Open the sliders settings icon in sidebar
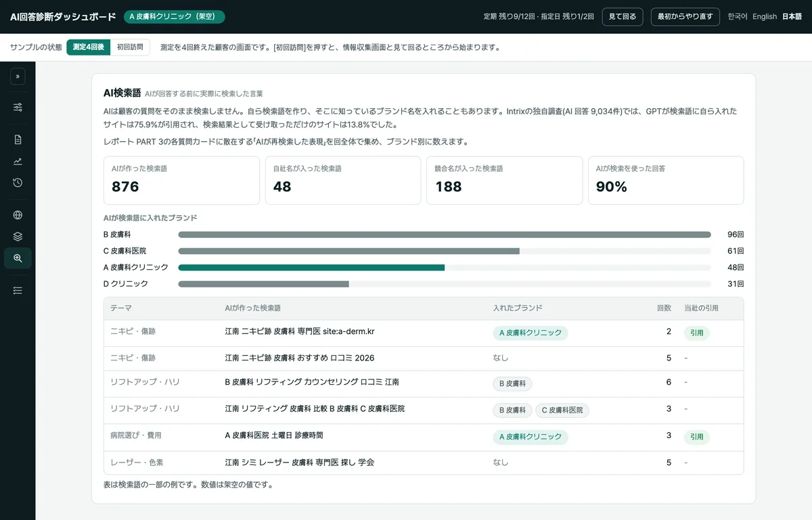This screenshot has height=520, width=812. click(x=18, y=107)
